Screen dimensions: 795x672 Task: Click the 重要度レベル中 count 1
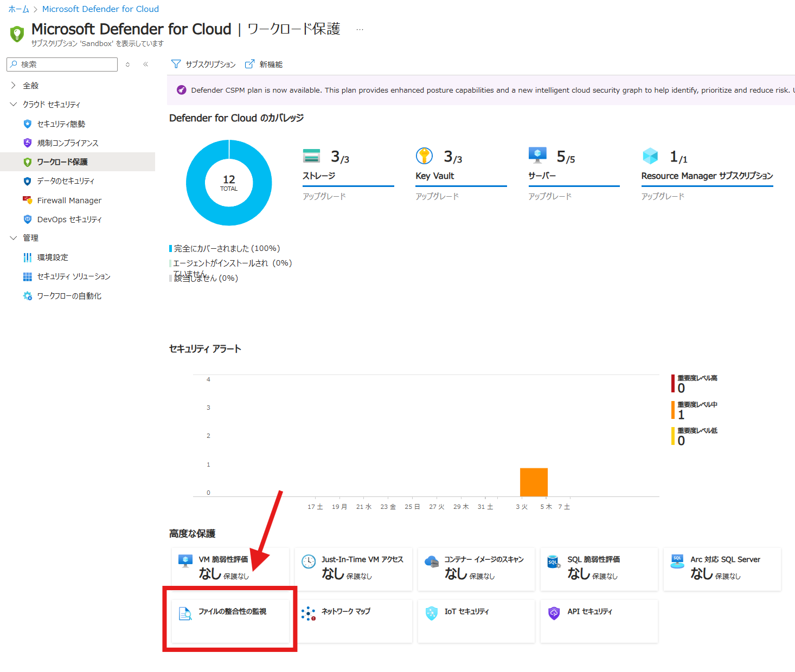tap(681, 415)
